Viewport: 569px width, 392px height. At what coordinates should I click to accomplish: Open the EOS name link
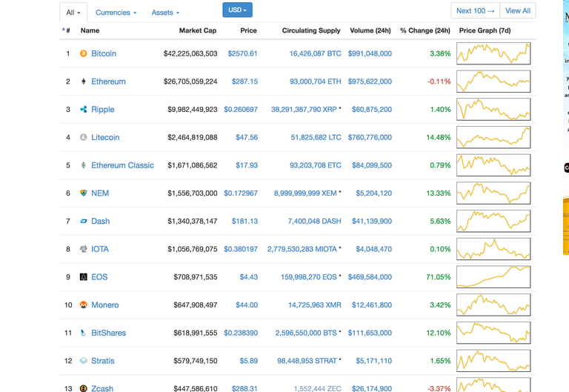(x=99, y=277)
